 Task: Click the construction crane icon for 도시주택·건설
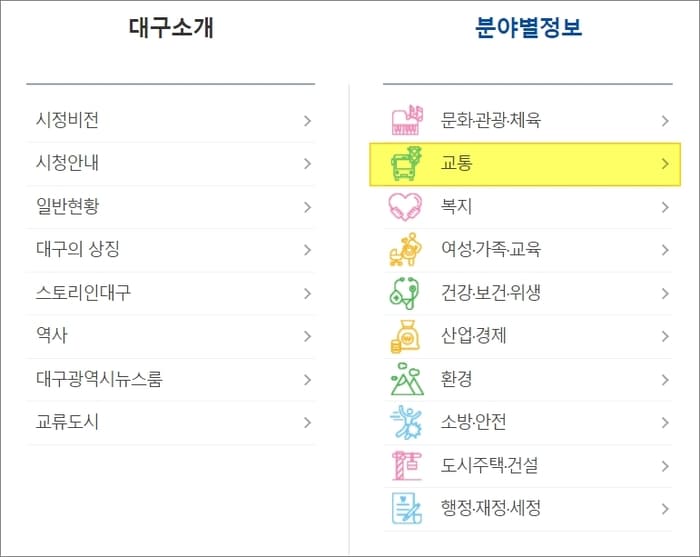coord(406,465)
